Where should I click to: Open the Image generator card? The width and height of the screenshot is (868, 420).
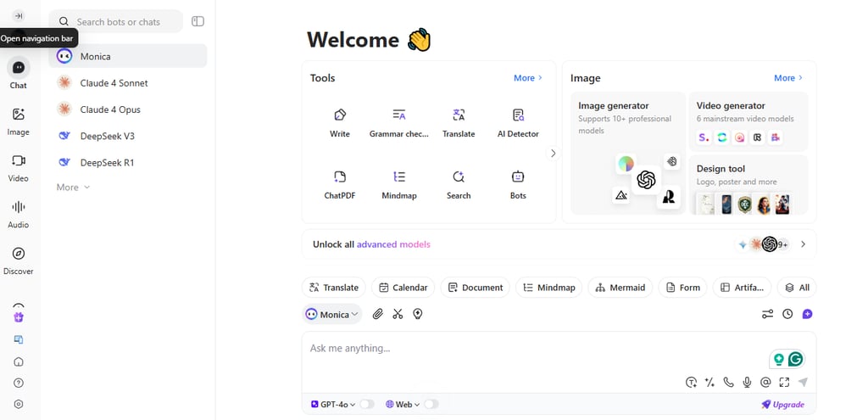[628, 154]
